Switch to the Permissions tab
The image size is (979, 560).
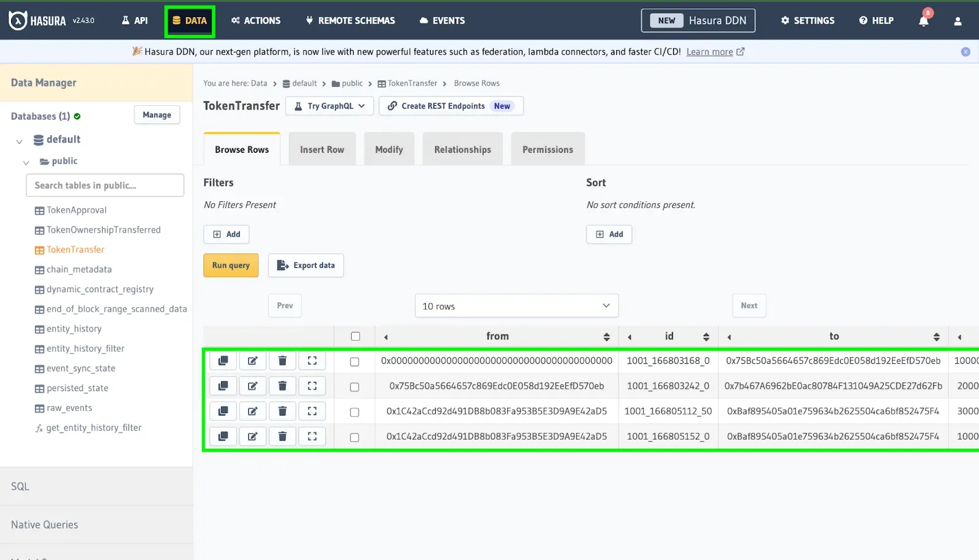[548, 150]
